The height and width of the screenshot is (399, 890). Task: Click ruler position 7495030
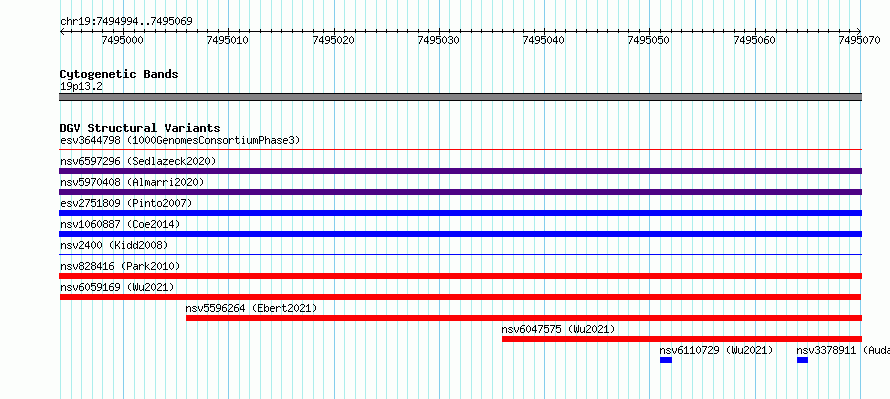439,40
